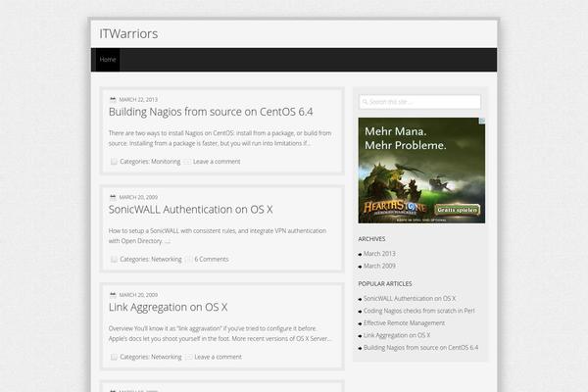
Task: Open popular article Building Nagios on CentOS 6.4
Action: [420, 348]
